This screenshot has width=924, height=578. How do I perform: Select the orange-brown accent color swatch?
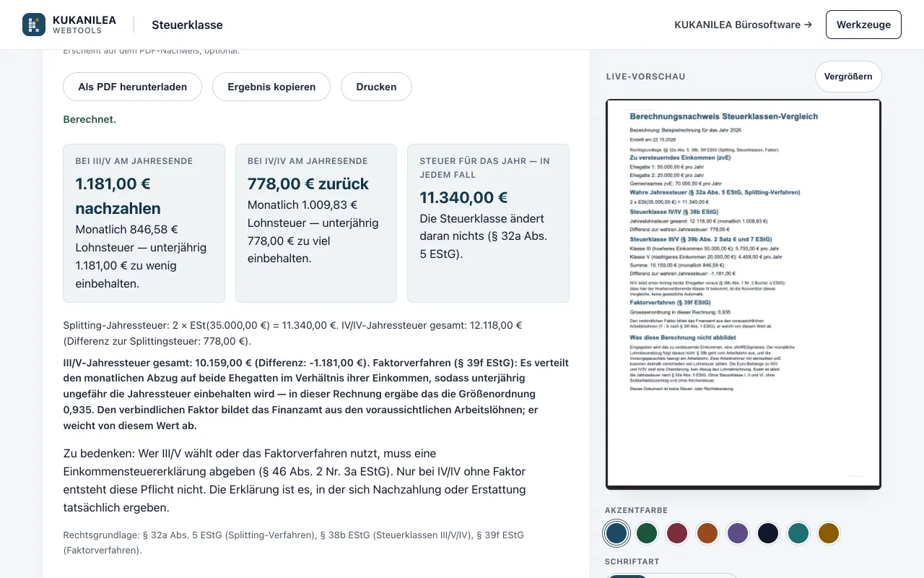tap(707, 533)
